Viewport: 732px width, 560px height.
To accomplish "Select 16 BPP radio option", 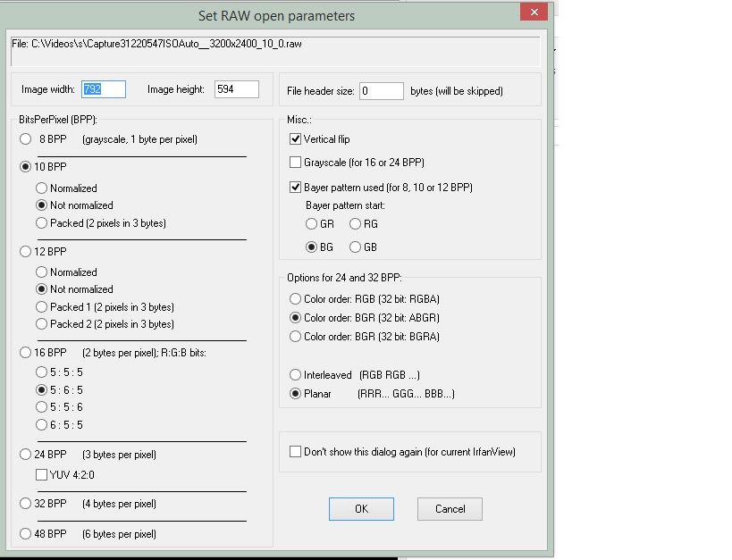I will click(26, 353).
